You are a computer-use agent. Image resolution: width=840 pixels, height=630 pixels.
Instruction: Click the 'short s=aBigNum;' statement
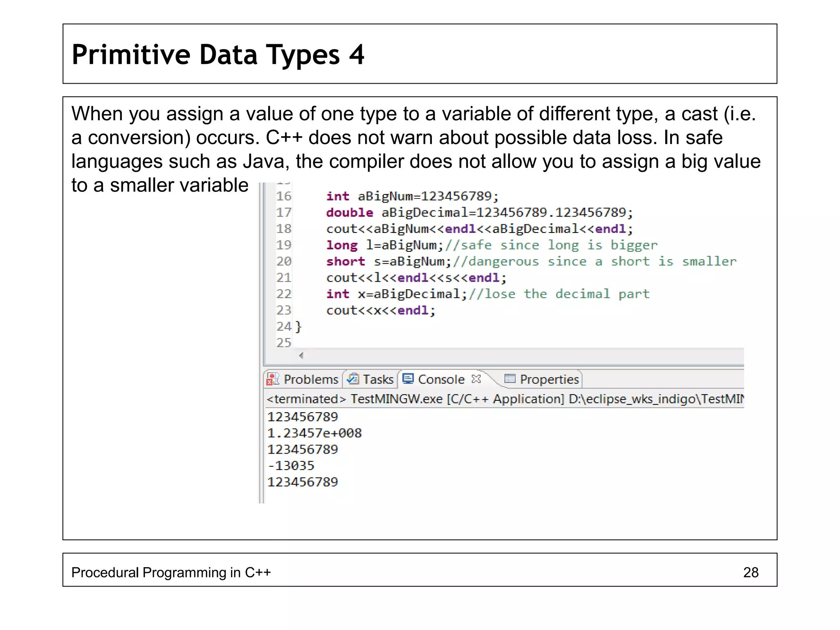click(x=389, y=261)
